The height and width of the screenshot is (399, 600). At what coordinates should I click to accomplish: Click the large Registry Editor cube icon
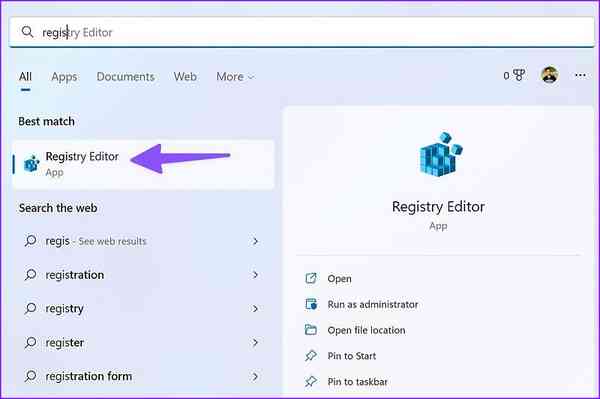click(440, 155)
